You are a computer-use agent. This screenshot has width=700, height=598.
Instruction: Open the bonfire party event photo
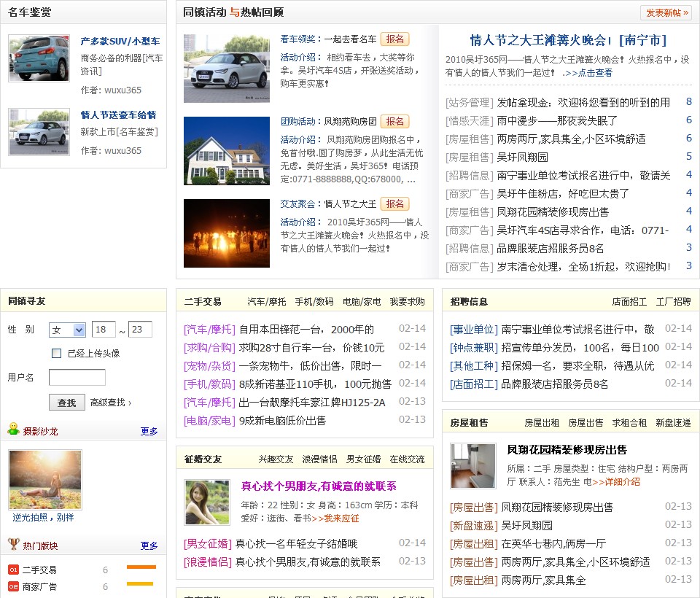click(227, 233)
